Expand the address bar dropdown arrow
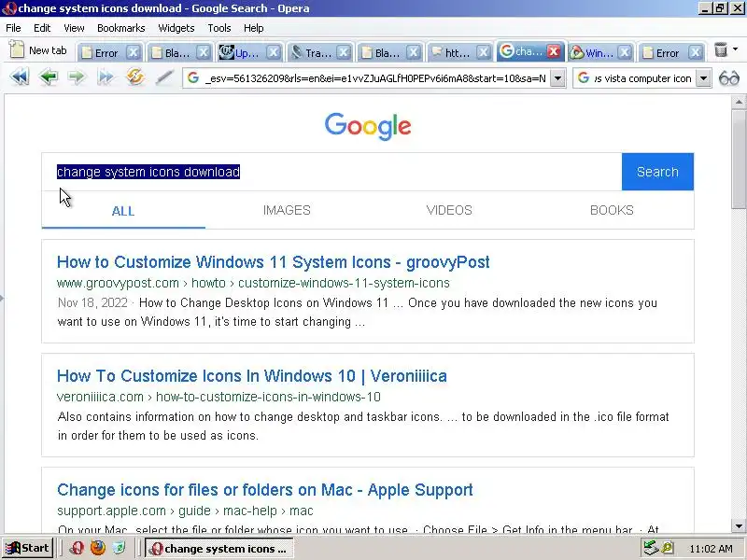Image resolution: width=747 pixels, height=560 pixels. pyautogui.click(x=557, y=78)
